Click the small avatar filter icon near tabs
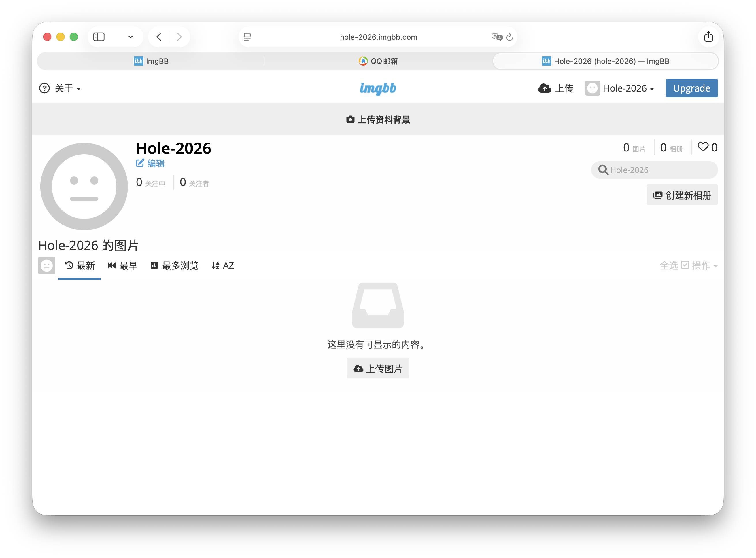This screenshot has width=756, height=558. click(x=46, y=265)
